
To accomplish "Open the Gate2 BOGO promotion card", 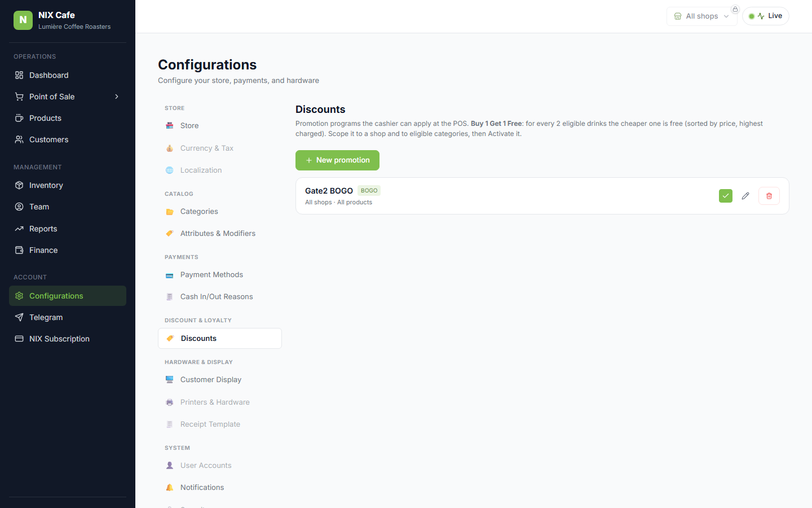I will pyautogui.click(x=542, y=196).
